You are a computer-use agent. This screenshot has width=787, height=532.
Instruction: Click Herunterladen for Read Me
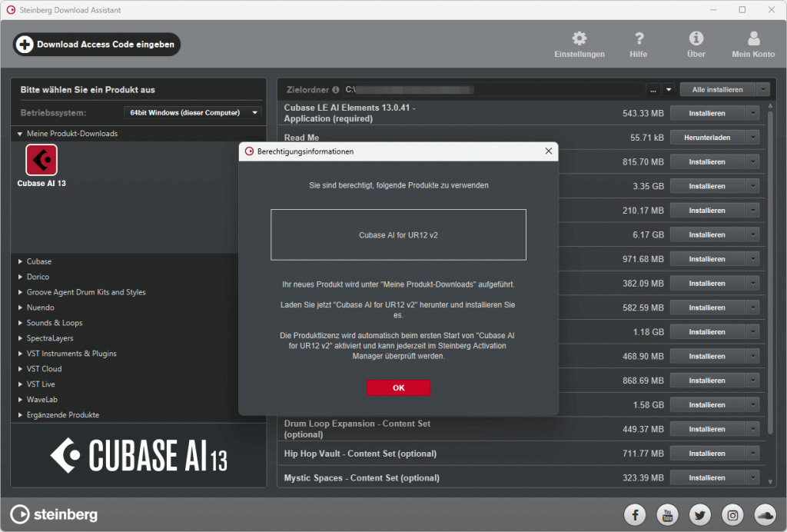tap(707, 138)
